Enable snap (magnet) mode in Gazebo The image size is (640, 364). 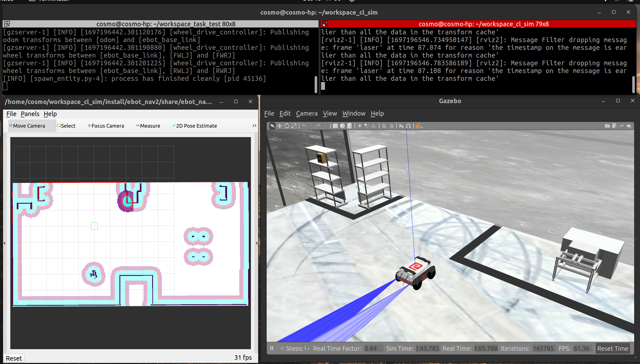click(x=408, y=126)
